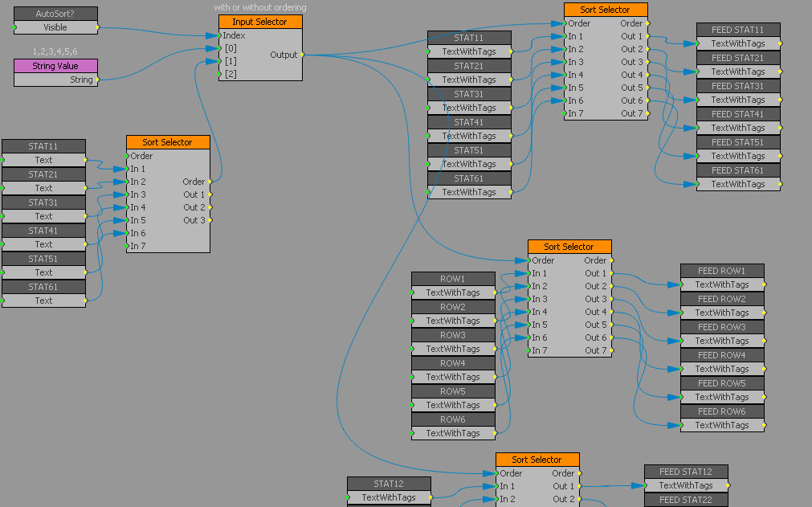
Task: Select the AutoSort? node header
Action: (55, 14)
